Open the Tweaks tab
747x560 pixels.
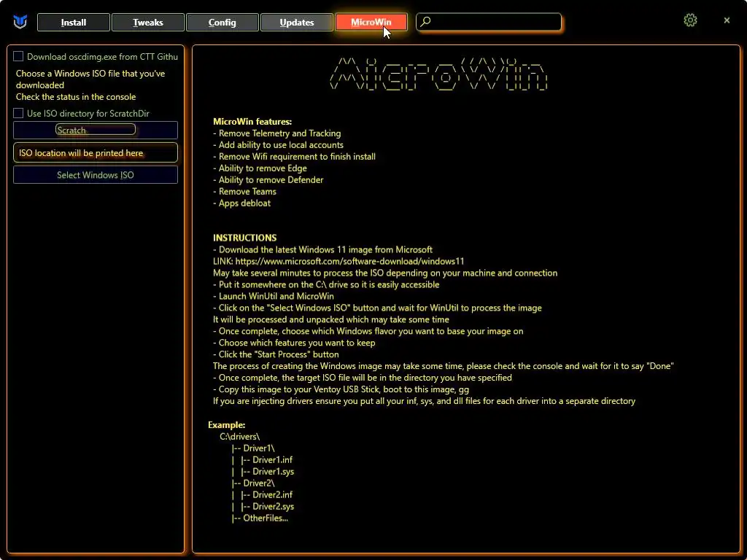tap(147, 23)
